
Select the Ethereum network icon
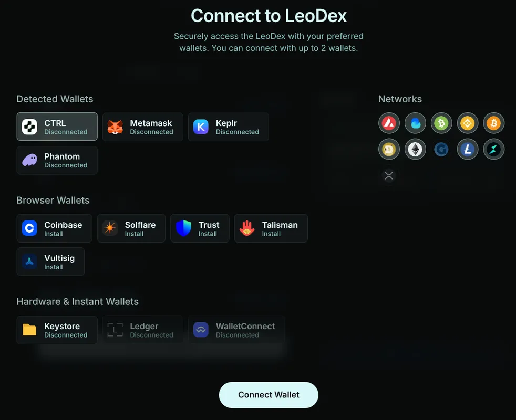(x=415, y=149)
